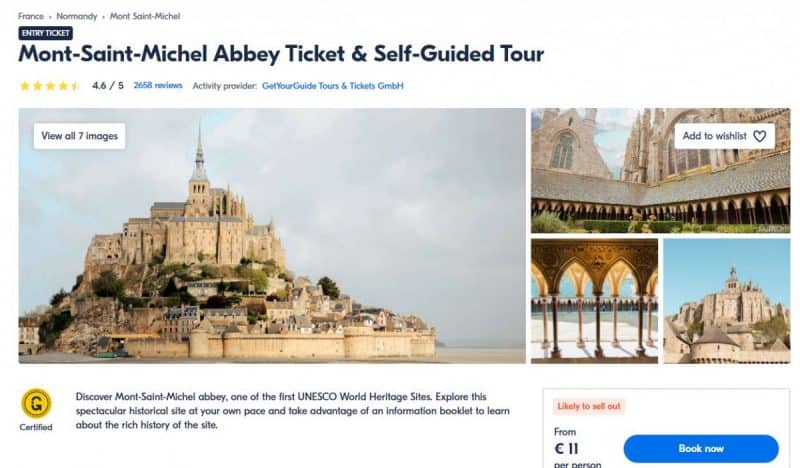Go to Normandy breadcrumb
The height and width of the screenshot is (468, 800).
77,17
